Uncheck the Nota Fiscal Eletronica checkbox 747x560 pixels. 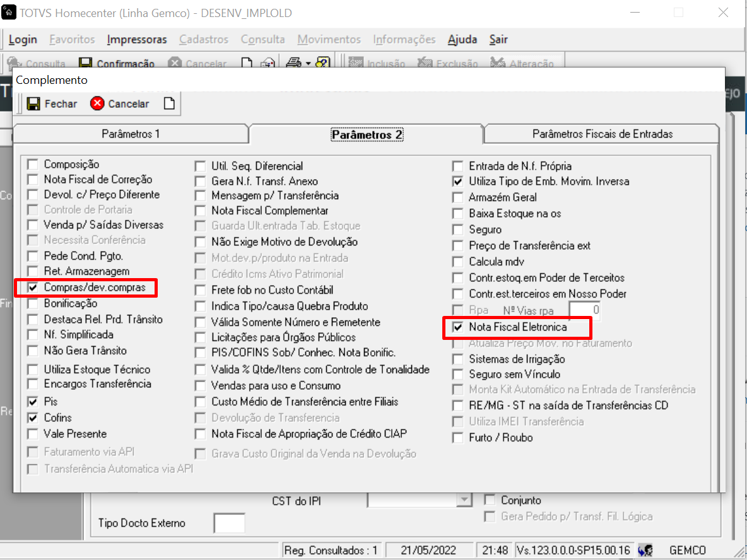[457, 328]
